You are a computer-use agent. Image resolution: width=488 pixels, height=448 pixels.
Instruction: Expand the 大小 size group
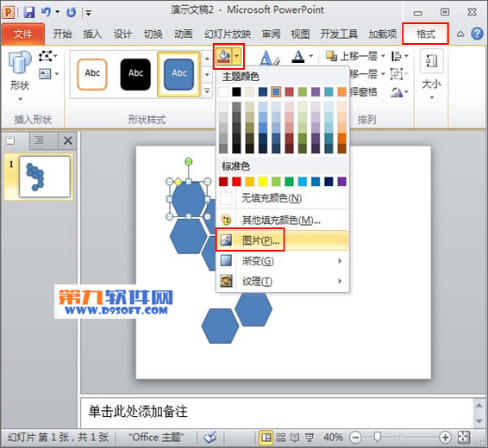pos(431,75)
